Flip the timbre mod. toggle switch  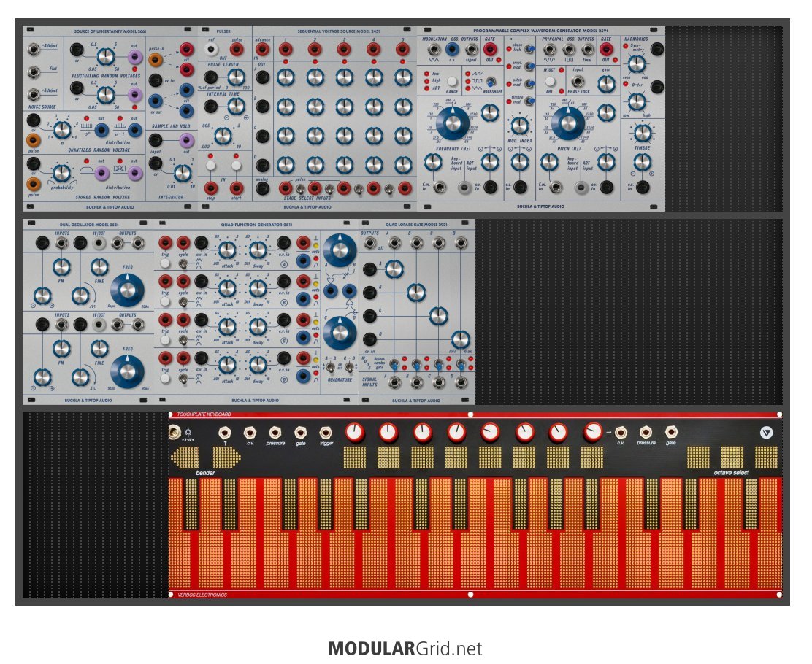[529, 101]
